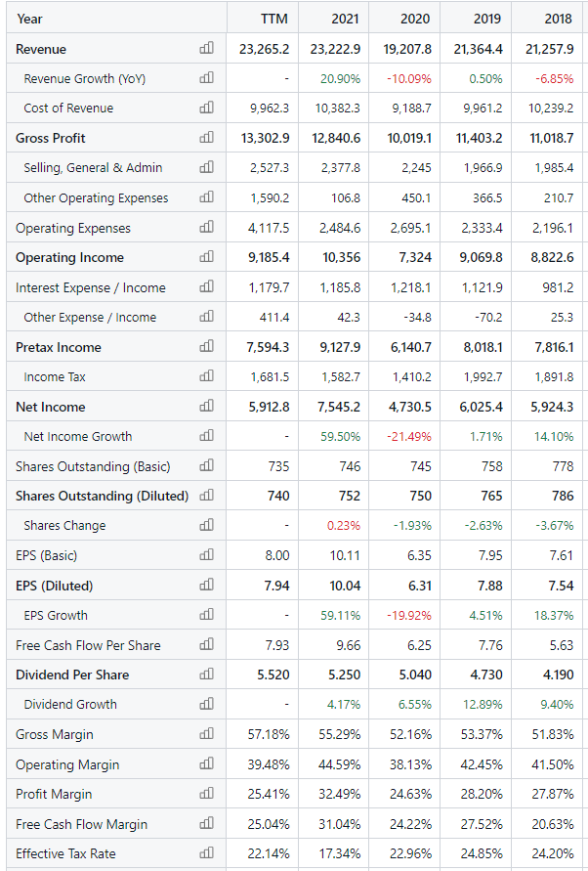The height and width of the screenshot is (871, 588).
Task: Open the Free Cash Flow Margin chart icon
Action: point(206,823)
